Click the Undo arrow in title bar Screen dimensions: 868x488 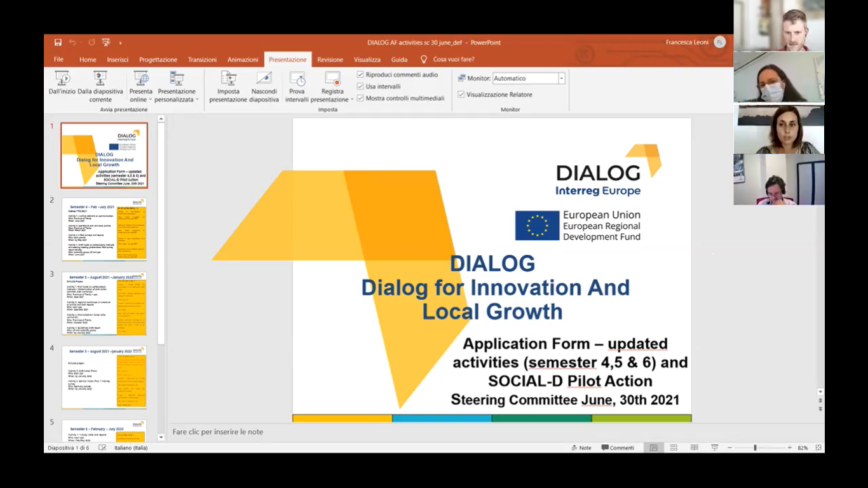(72, 43)
